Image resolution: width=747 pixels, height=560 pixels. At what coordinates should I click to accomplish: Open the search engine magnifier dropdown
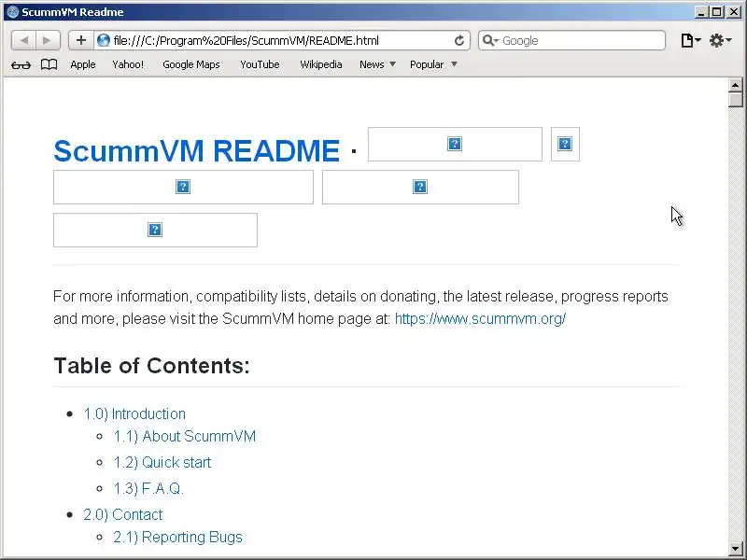point(490,40)
